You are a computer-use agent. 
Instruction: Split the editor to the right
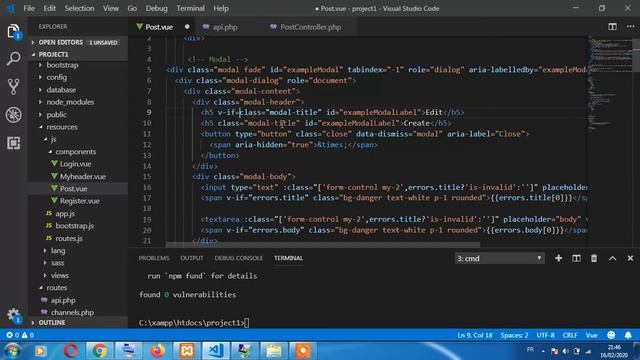(612, 27)
